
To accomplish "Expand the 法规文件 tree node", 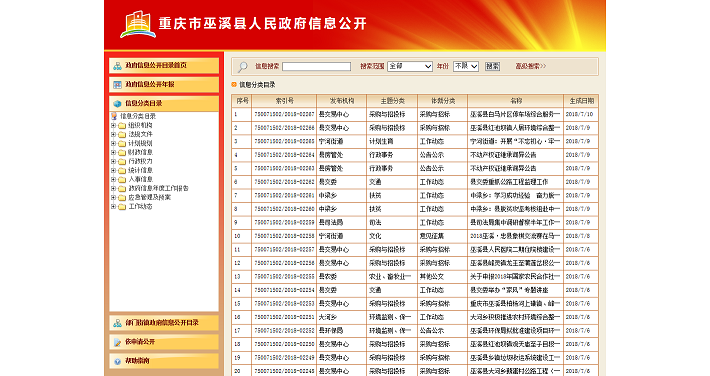I will point(113,135).
